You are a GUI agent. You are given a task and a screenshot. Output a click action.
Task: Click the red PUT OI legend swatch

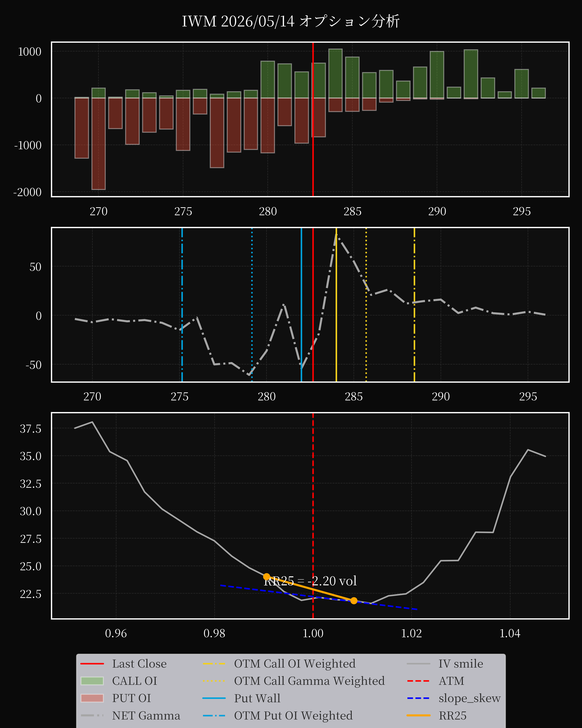click(x=92, y=698)
